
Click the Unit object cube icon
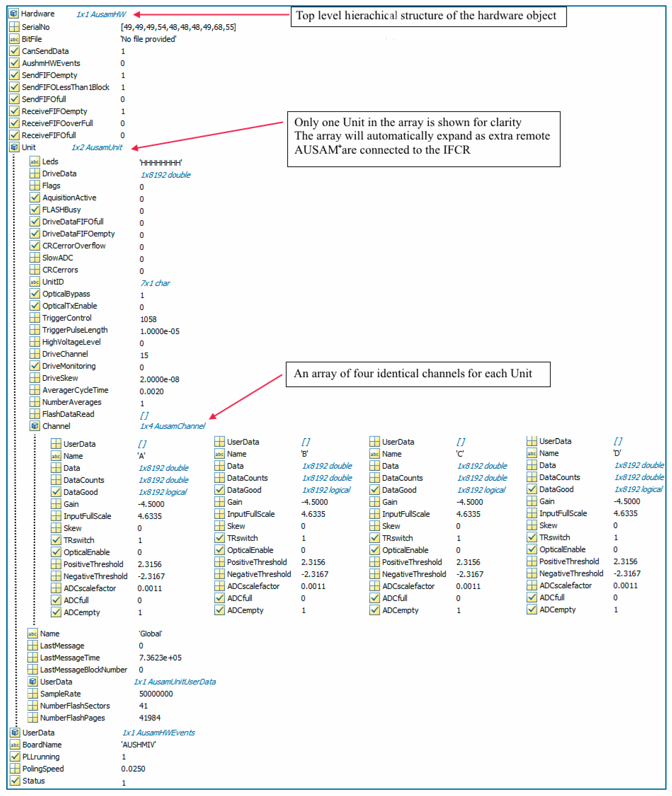tap(14, 147)
